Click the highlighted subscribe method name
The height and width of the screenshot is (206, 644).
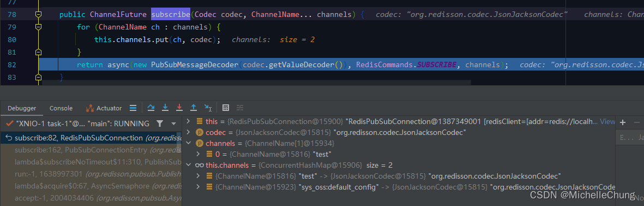click(x=171, y=14)
